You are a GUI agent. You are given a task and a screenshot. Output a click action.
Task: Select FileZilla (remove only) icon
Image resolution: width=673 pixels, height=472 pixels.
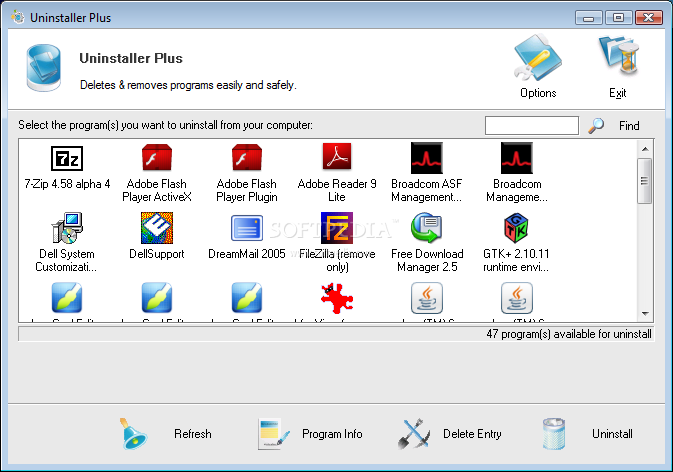click(x=337, y=227)
